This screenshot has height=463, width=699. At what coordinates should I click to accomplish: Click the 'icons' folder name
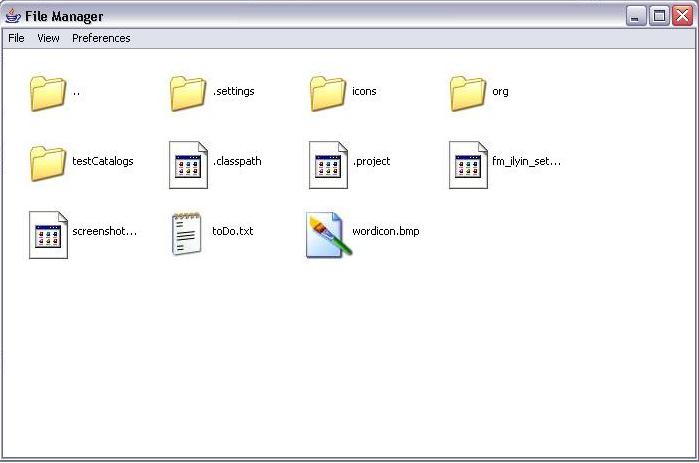click(x=364, y=91)
